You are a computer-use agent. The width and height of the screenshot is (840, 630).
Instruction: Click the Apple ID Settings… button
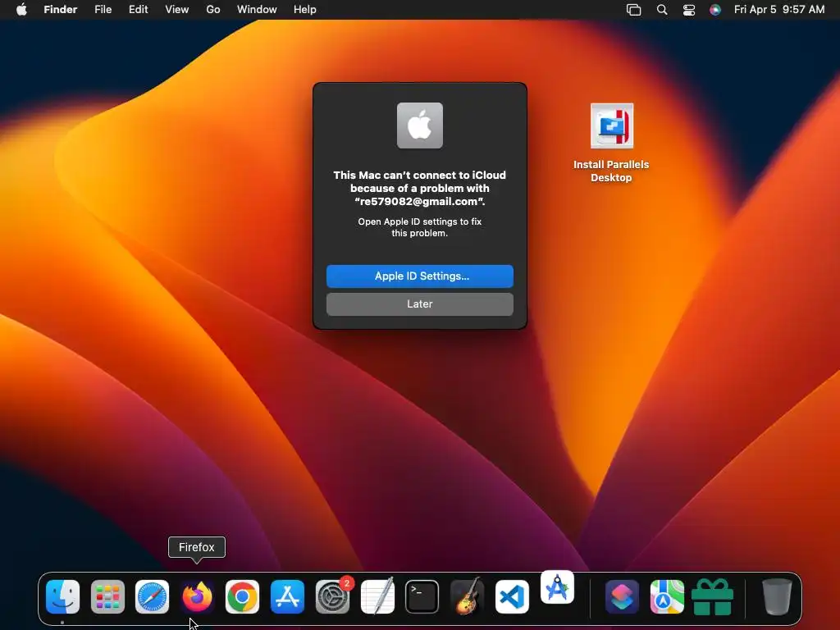[x=420, y=276]
